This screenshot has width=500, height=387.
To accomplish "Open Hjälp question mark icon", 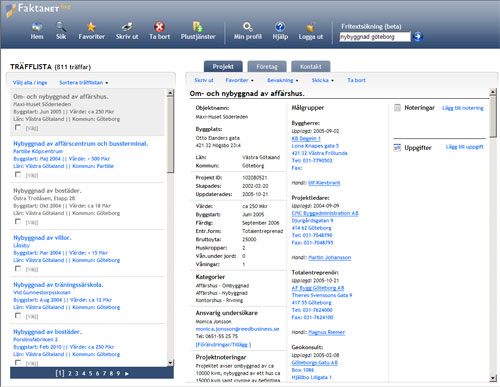I will point(280,27).
